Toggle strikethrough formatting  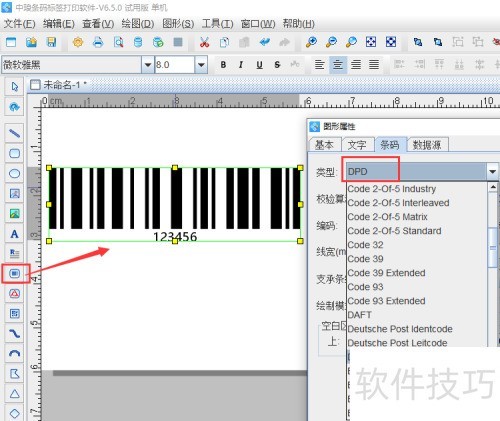pyautogui.click(x=277, y=65)
